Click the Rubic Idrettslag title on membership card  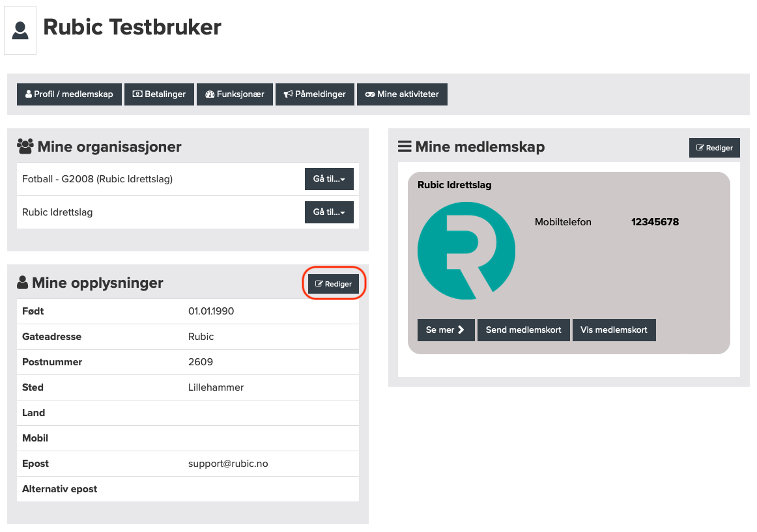[x=454, y=185]
